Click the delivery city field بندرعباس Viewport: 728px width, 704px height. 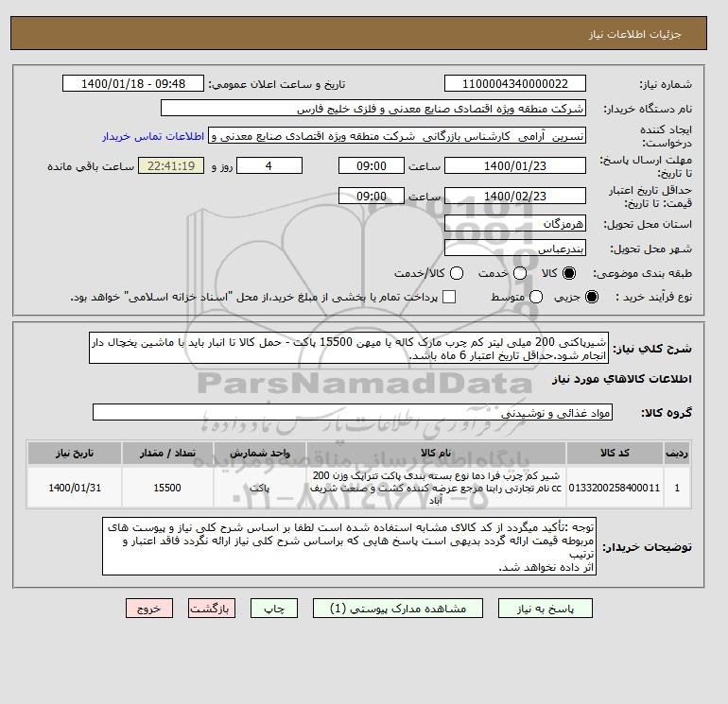tap(515, 249)
